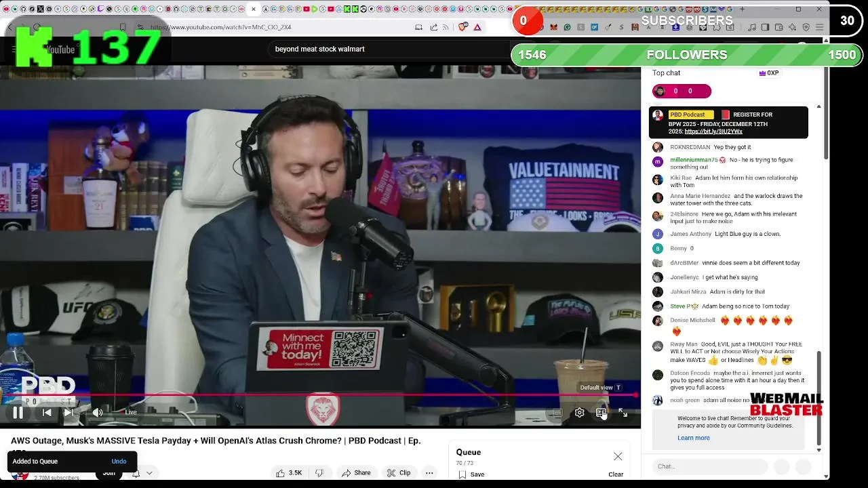Go to the previous video in queue
The image size is (868, 488).
47,412
